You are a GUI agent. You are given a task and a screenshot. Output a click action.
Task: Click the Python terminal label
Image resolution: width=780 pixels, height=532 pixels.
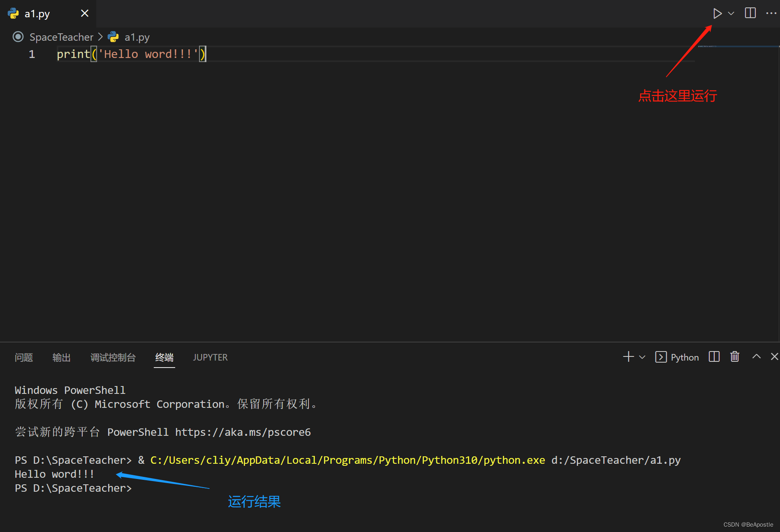pyautogui.click(x=685, y=357)
